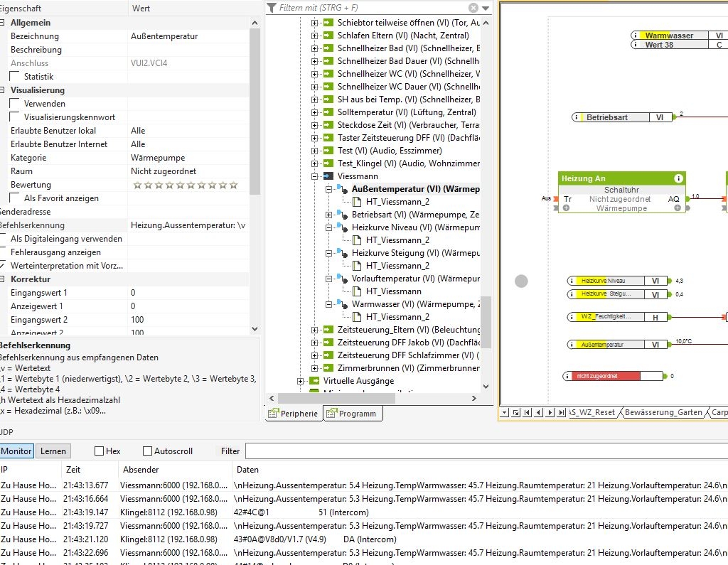The image size is (728, 565).
Task: Click green input icon beside Solltemperatur
Action: [328, 112]
